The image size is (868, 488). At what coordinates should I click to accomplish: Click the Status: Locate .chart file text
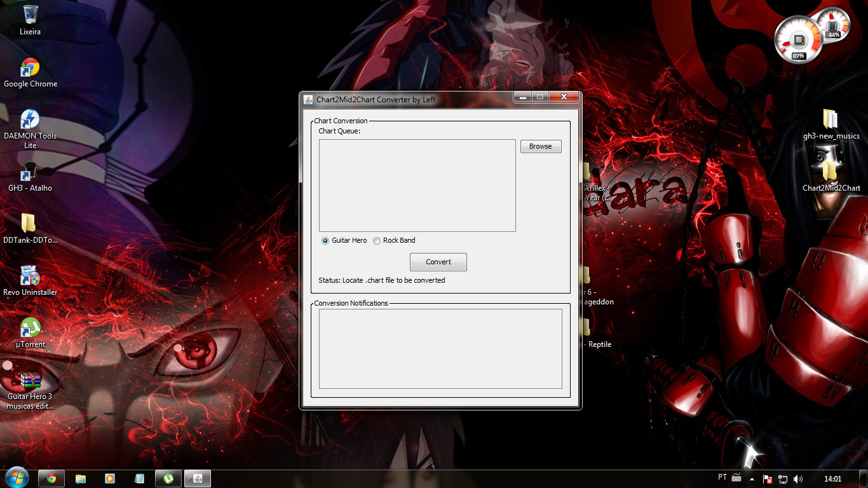point(382,280)
